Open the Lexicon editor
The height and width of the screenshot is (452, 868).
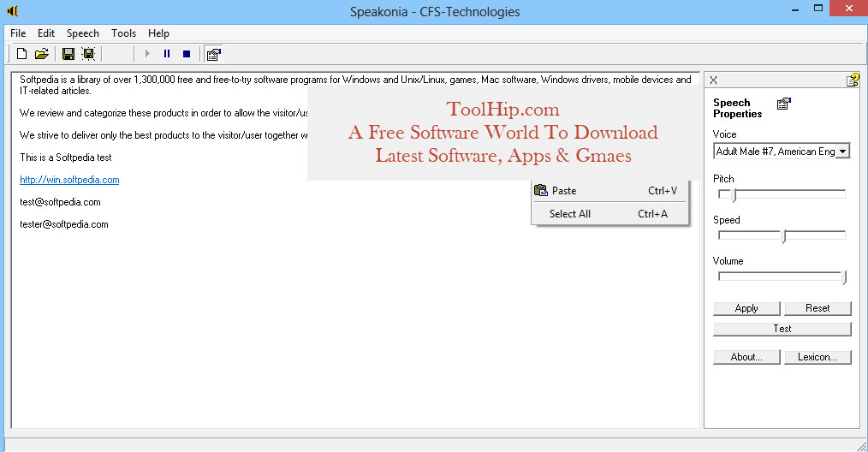click(x=817, y=357)
